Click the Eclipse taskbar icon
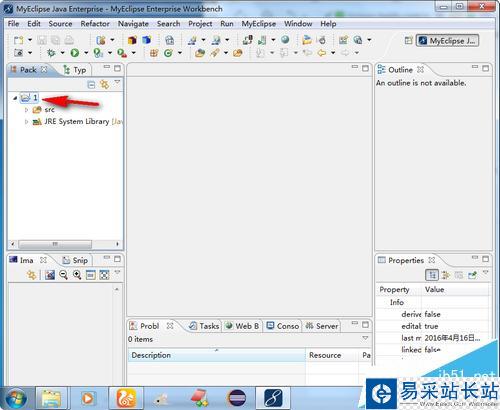 (x=237, y=398)
